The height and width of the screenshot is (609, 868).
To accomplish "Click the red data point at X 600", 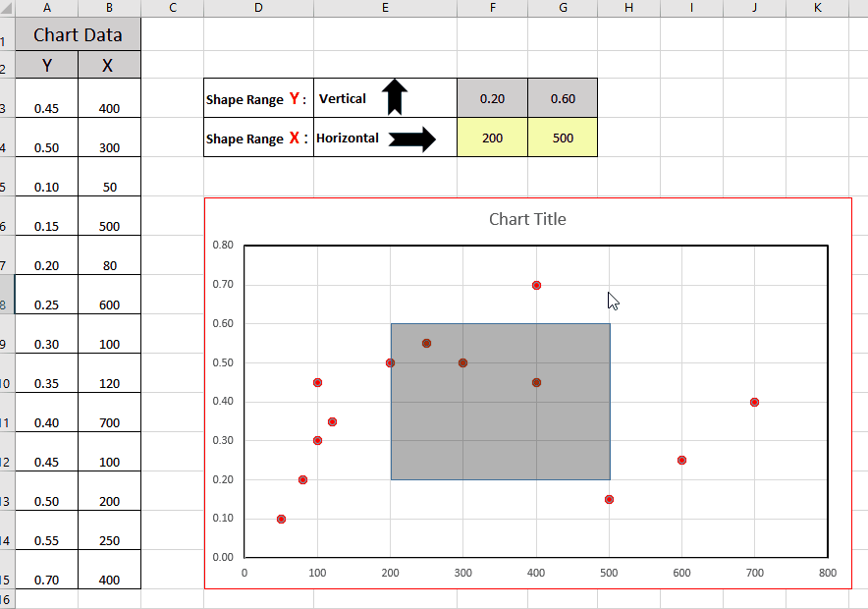I will pyautogui.click(x=681, y=460).
